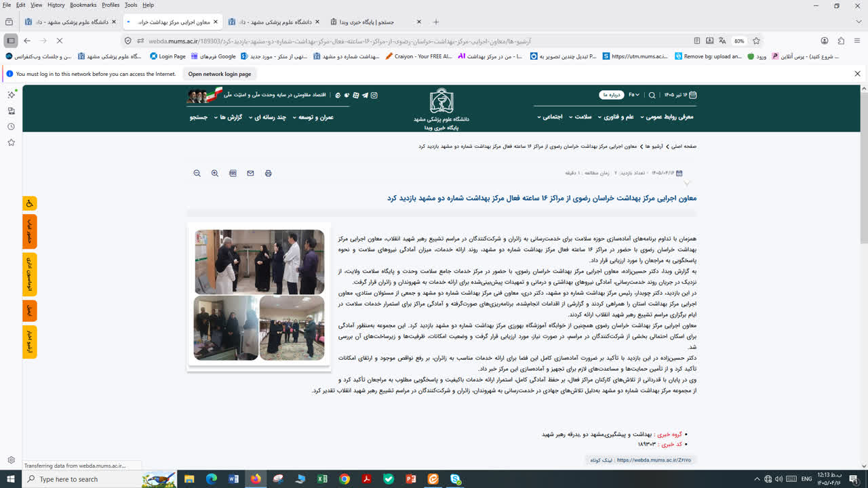
Task: Open sidebar bookmarks star icon
Action: 11,142
